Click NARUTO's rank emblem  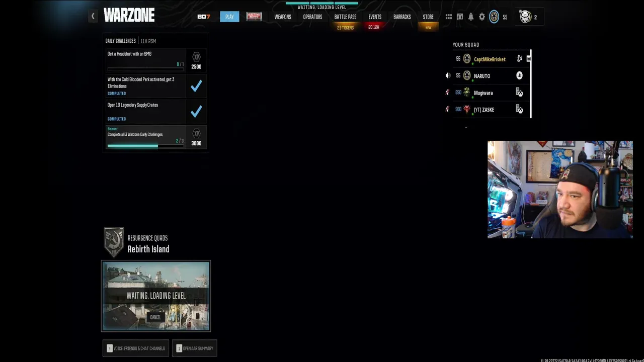467,75
